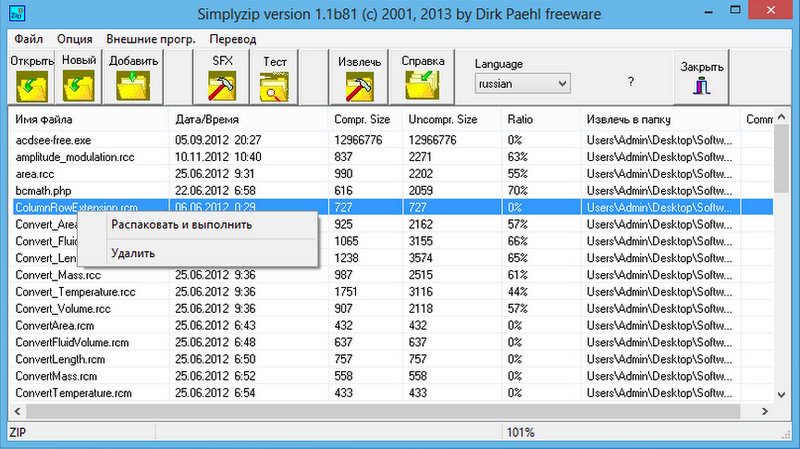Open Справка help icon

422,84
